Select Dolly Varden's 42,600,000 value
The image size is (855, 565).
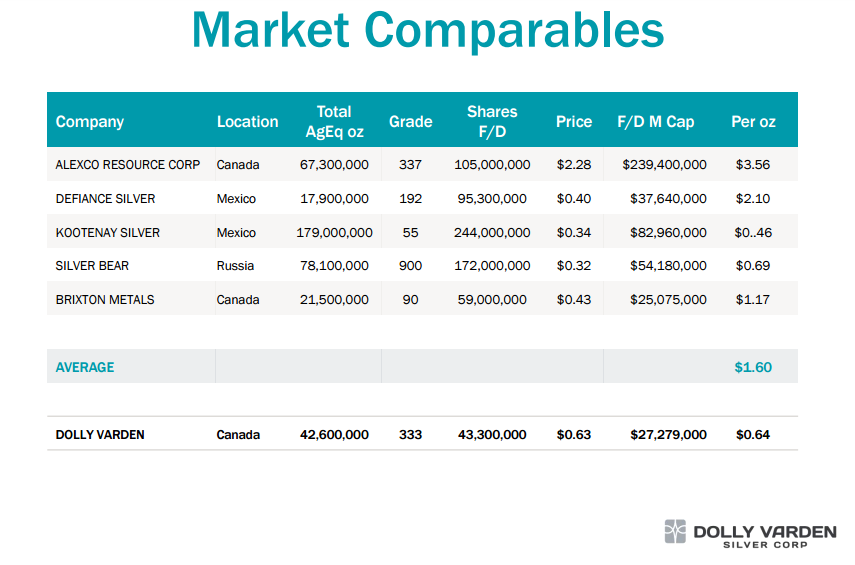334,435
